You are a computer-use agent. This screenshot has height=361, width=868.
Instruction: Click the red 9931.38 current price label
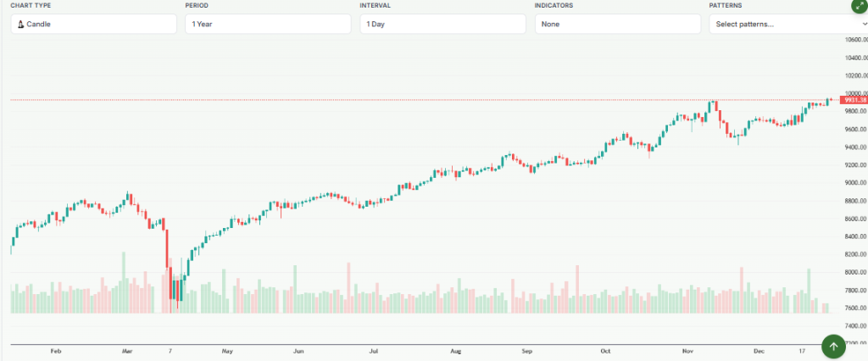tap(854, 100)
